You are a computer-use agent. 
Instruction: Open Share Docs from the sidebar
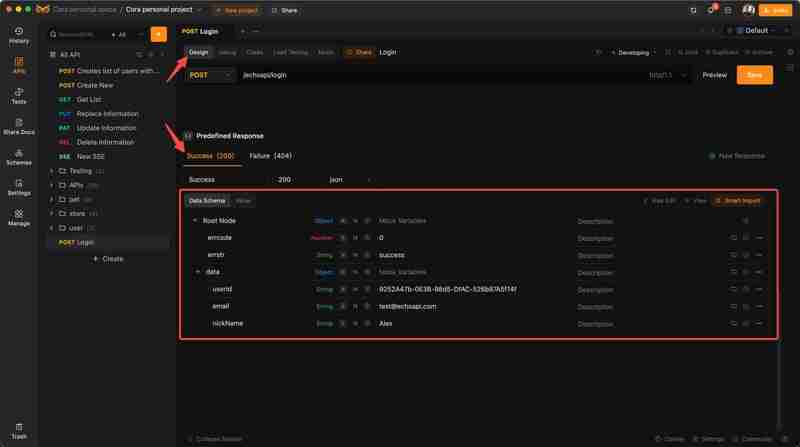tap(19, 127)
